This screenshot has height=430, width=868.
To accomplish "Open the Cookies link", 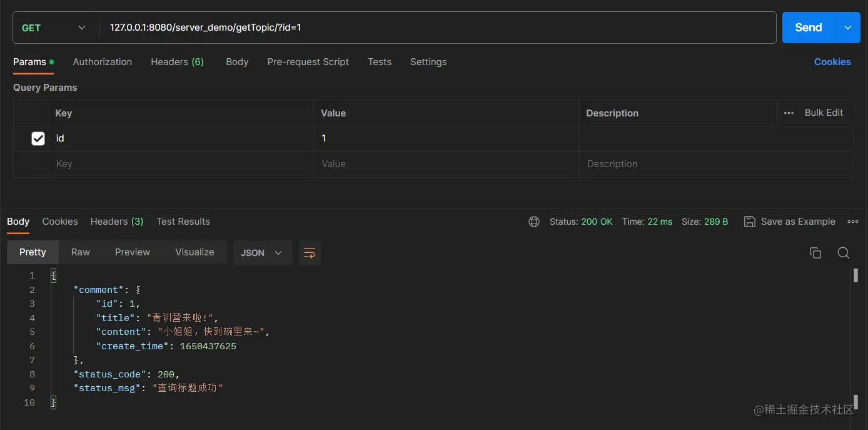I will 832,62.
